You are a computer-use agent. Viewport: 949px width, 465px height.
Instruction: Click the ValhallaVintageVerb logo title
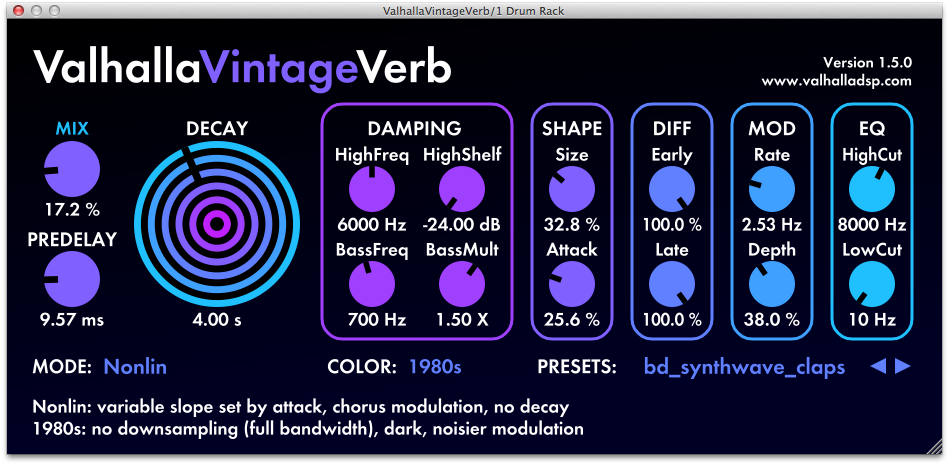point(241,68)
